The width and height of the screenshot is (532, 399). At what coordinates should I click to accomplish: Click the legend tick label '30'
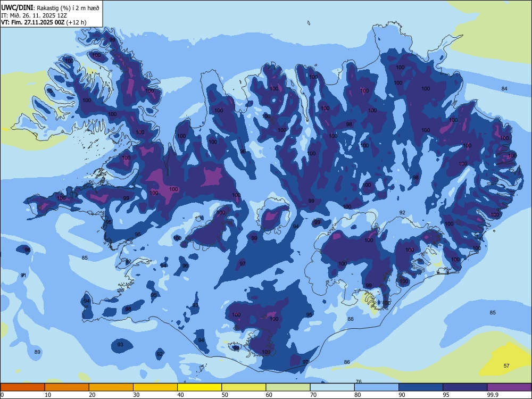(x=136, y=395)
